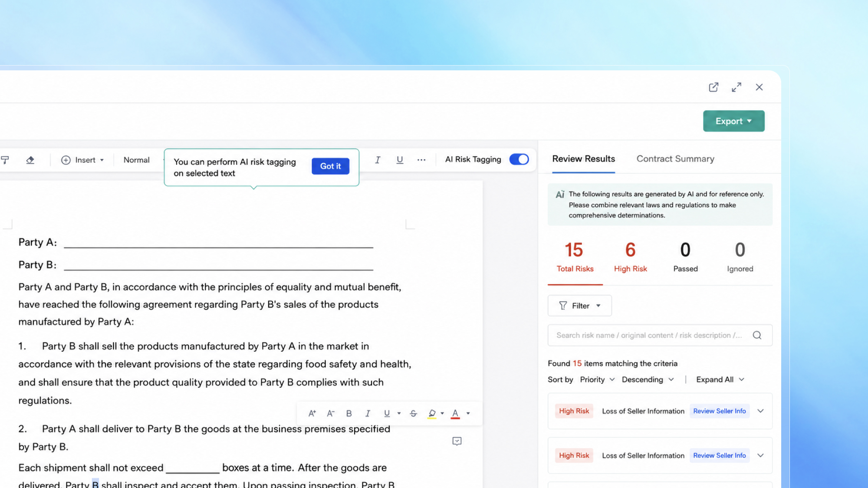Expand the first High Risk item
868x488 pixels.
[x=760, y=411]
